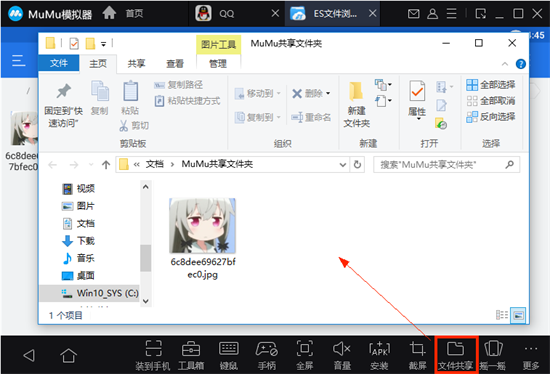Open the 删除 dropdown arrow
The image size is (550, 374).
click(x=328, y=93)
